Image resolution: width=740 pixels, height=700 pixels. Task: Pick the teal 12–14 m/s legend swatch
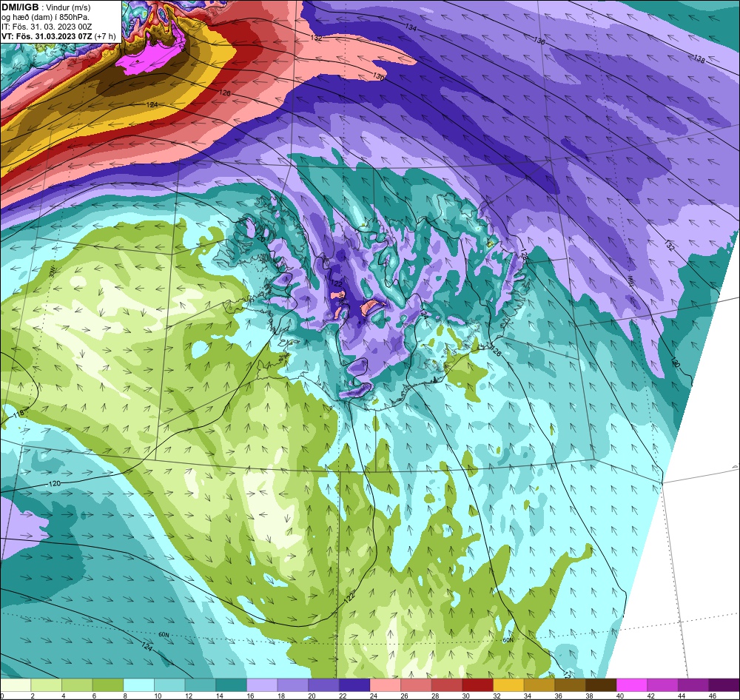tap(201, 685)
